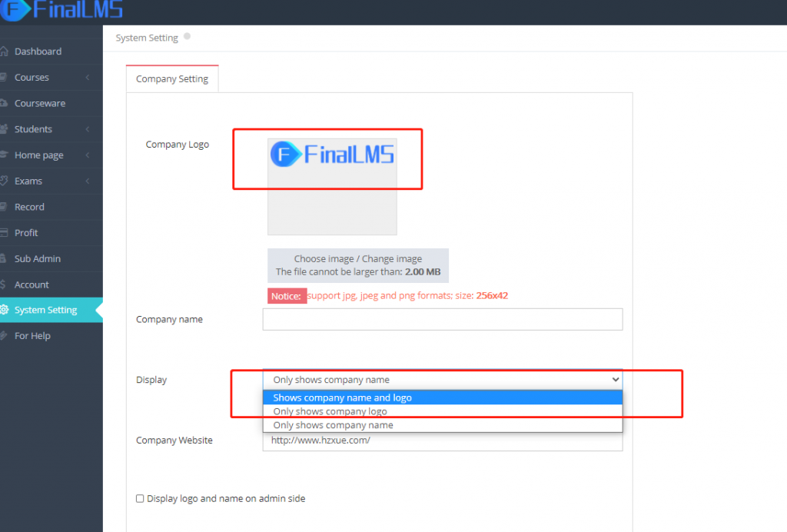Image resolution: width=787 pixels, height=532 pixels.
Task: Enable Display logo and name on admin side
Action: pyautogui.click(x=140, y=498)
